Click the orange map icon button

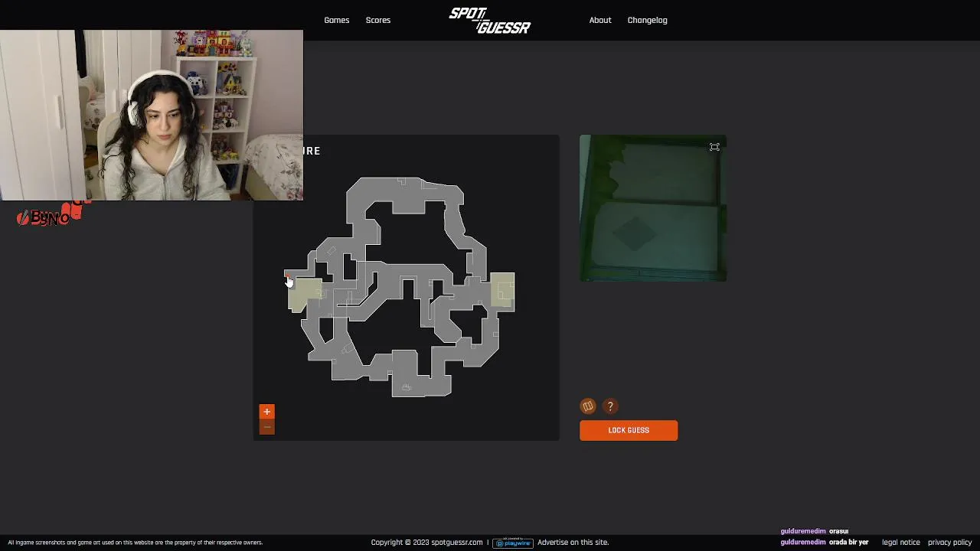click(x=588, y=406)
